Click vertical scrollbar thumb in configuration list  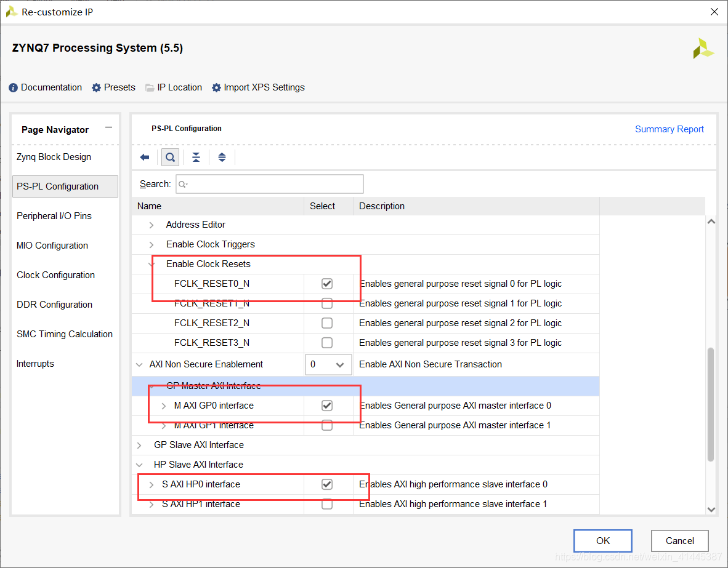pyautogui.click(x=710, y=404)
